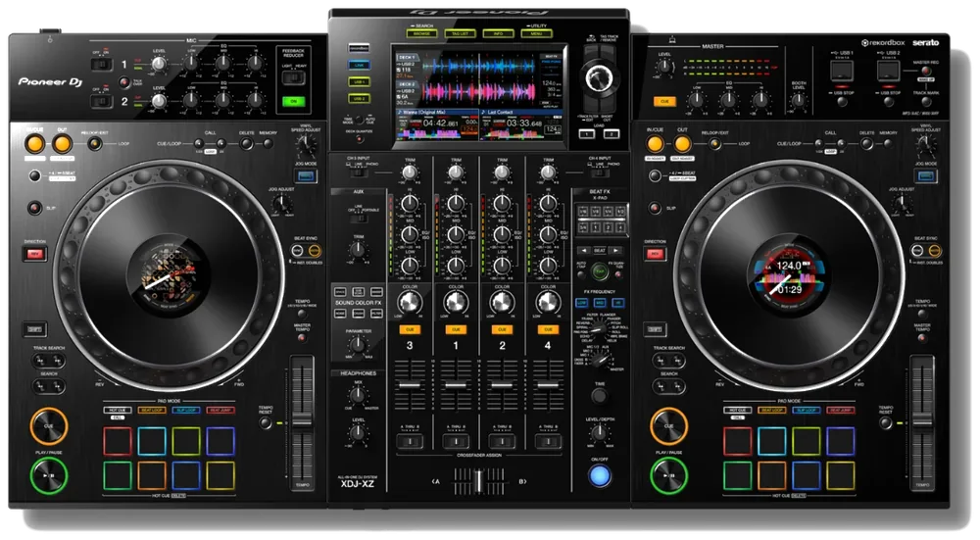Click the Beat FX channel selector knob
980x540 pixels.
[600, 359]
